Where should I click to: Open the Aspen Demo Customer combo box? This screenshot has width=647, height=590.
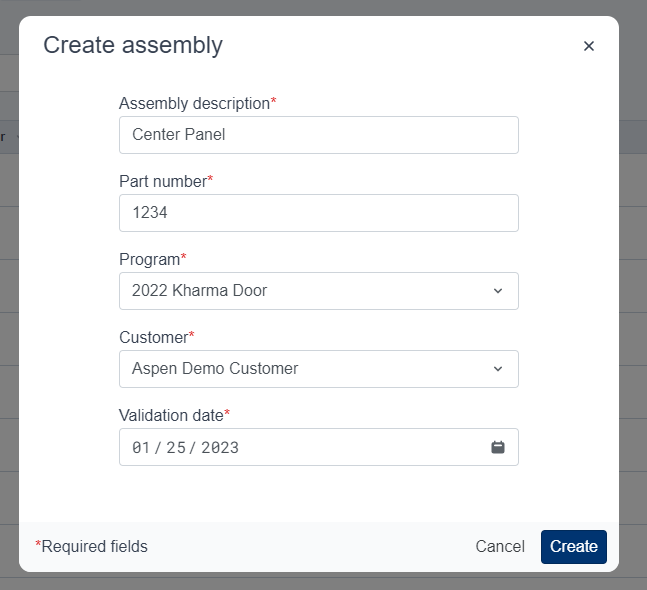pos(319,369)
